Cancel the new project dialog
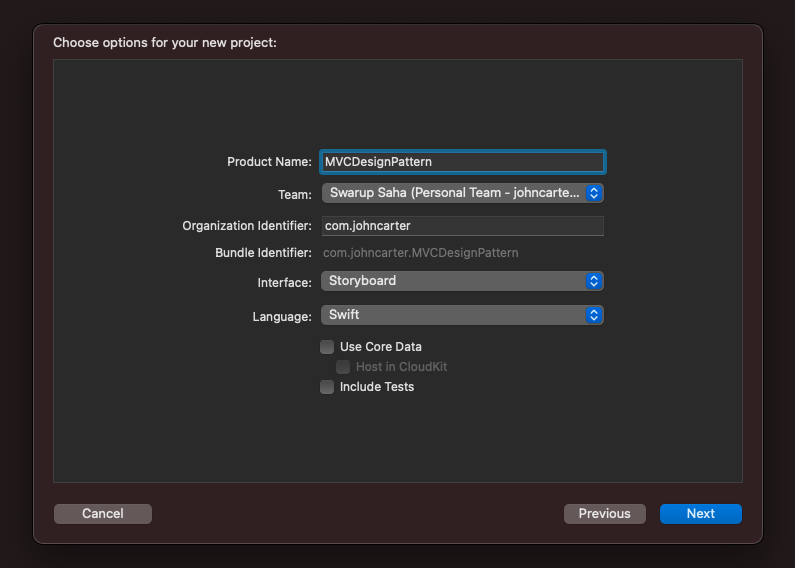The image size is (795, 568). 103,514
